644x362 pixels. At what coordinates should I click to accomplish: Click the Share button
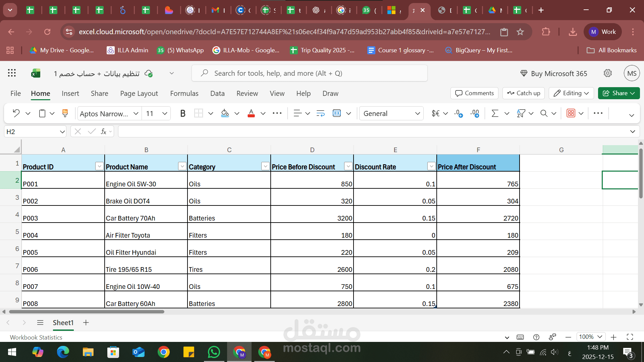coord(619,93)
